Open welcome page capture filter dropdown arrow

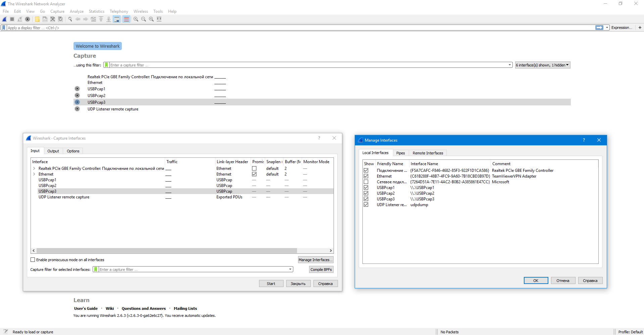[509, 65]
